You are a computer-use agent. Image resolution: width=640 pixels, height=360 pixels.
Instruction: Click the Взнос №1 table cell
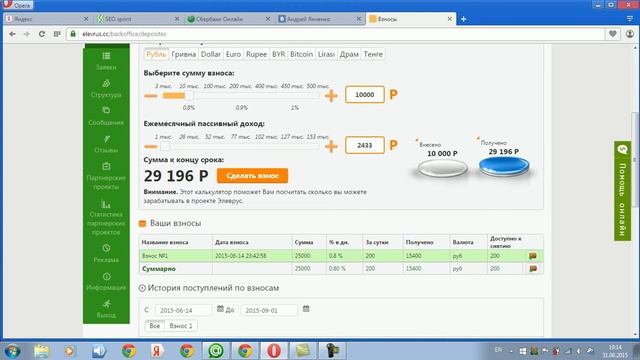(x=176, y=256)
